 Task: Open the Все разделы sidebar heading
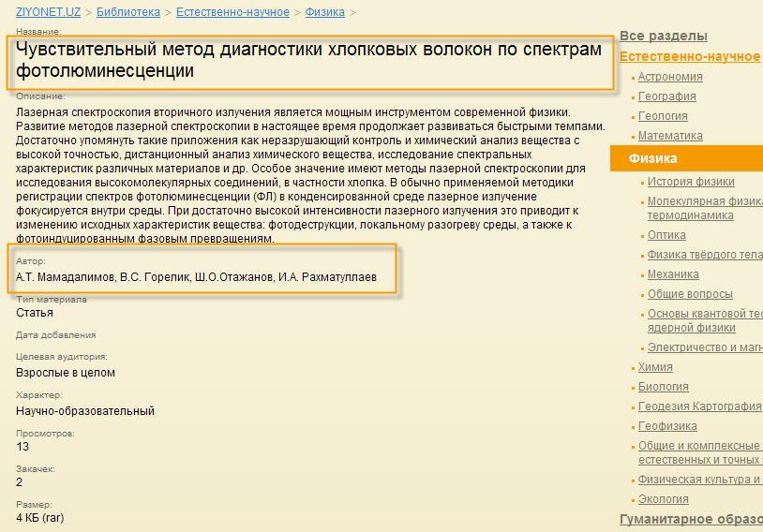[663, 36]
